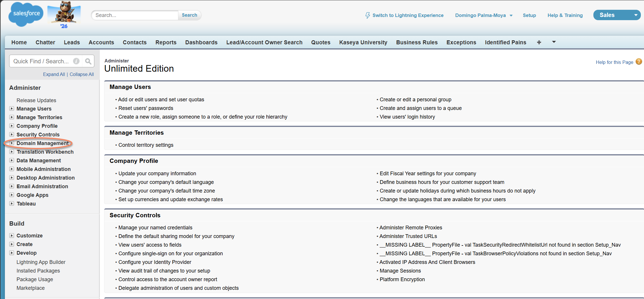Click the Salesforce cloud logo
The width and height of the screenshot is (644, 299).
pyautogui.click(x=26, y=14)
